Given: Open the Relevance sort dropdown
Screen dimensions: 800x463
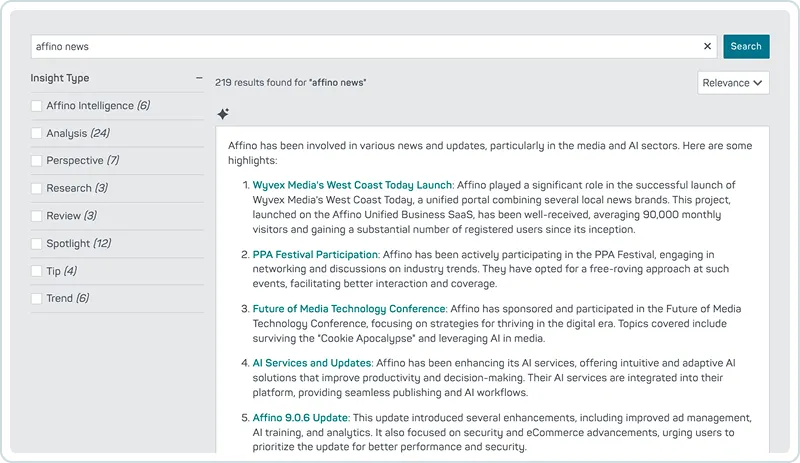Looking at the screenshot, I should 733,83.
